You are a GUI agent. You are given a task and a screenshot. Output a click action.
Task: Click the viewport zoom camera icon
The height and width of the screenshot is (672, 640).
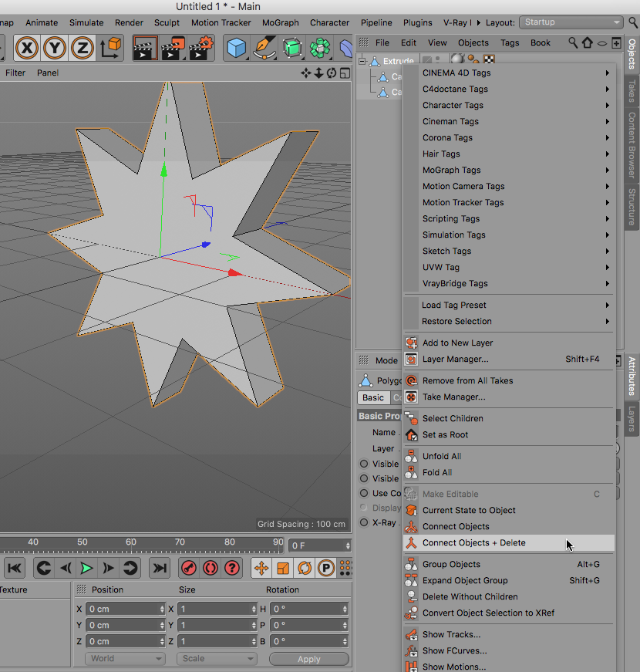click(x=318, y=73)
